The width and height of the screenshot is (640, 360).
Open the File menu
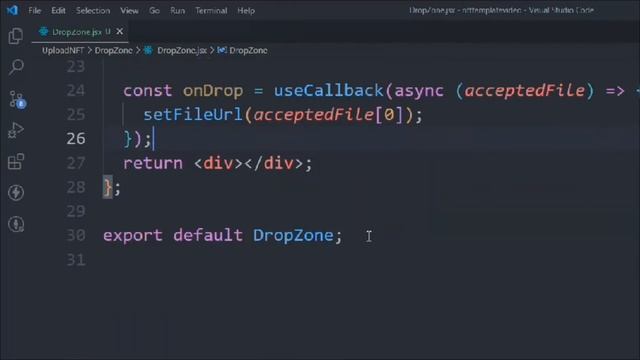click(x=35, y=11)
